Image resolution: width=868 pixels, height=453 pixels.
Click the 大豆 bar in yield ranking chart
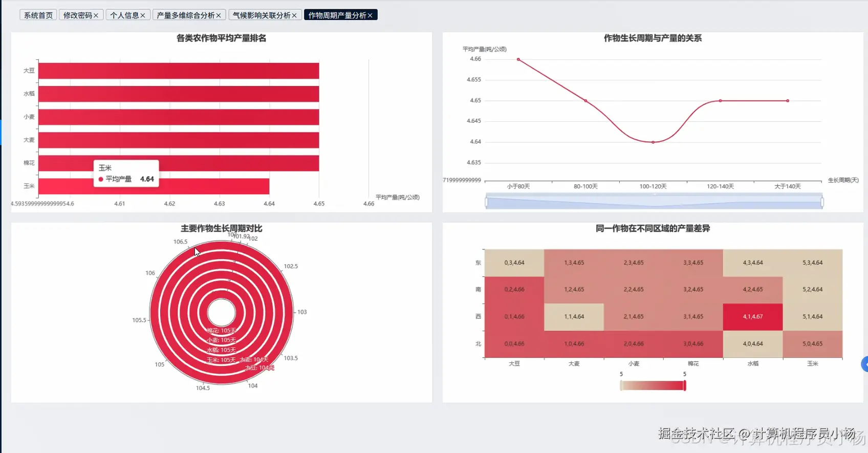(179, 71)
